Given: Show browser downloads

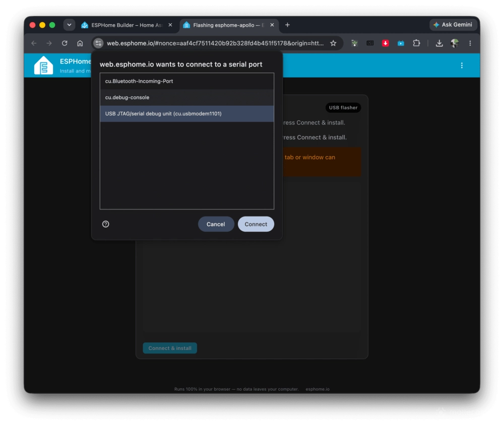Looking at the screenshot, I should [439, 43].
